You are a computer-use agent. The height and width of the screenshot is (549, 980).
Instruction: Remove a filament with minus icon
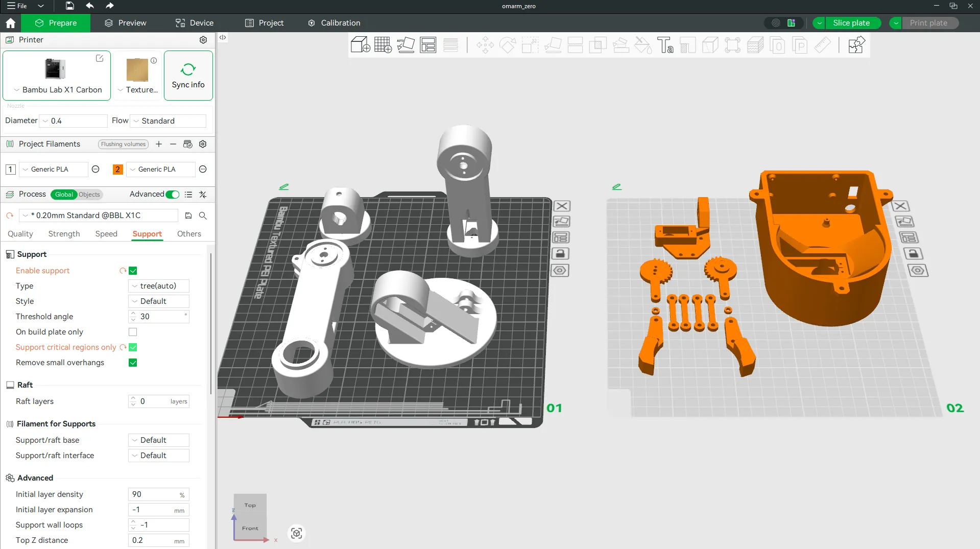tap(173, 144)
